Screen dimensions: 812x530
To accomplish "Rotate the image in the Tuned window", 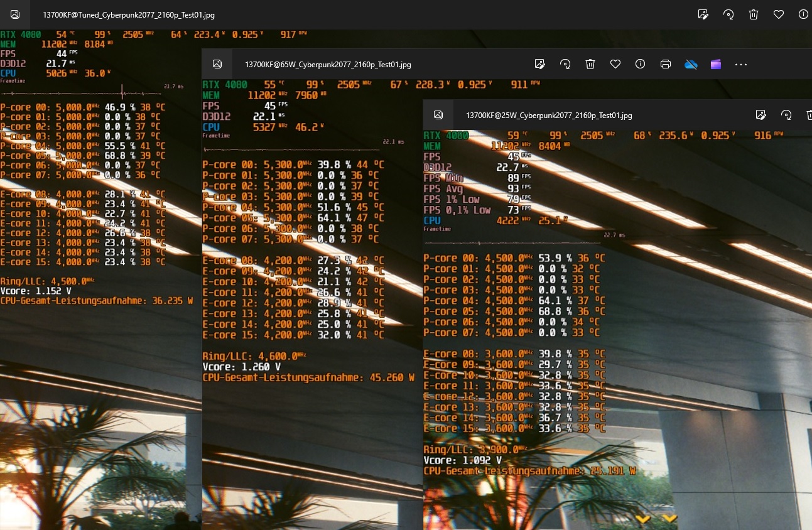I will coord(728,14).
